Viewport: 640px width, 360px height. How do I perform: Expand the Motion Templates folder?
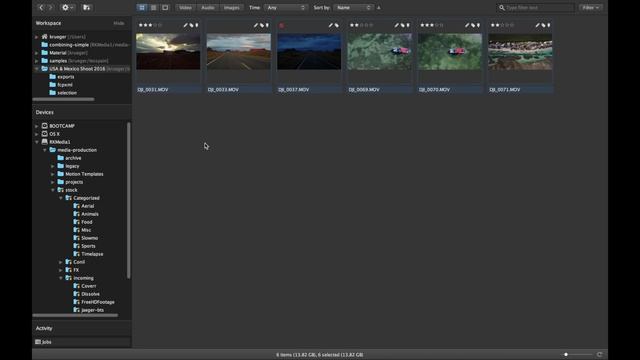53,174
